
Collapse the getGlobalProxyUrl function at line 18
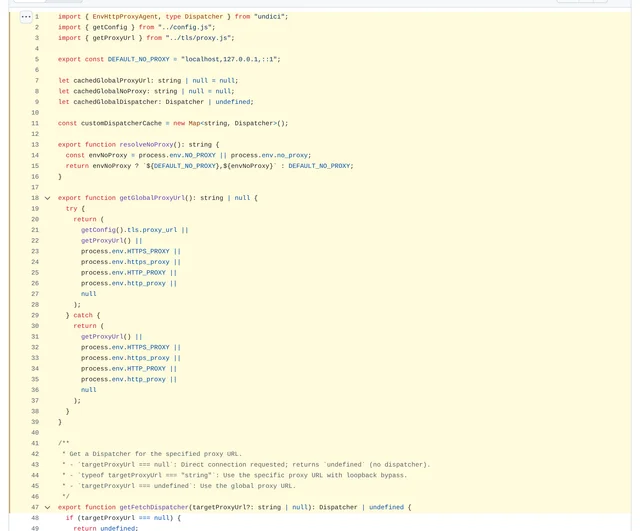click(47, 198)
